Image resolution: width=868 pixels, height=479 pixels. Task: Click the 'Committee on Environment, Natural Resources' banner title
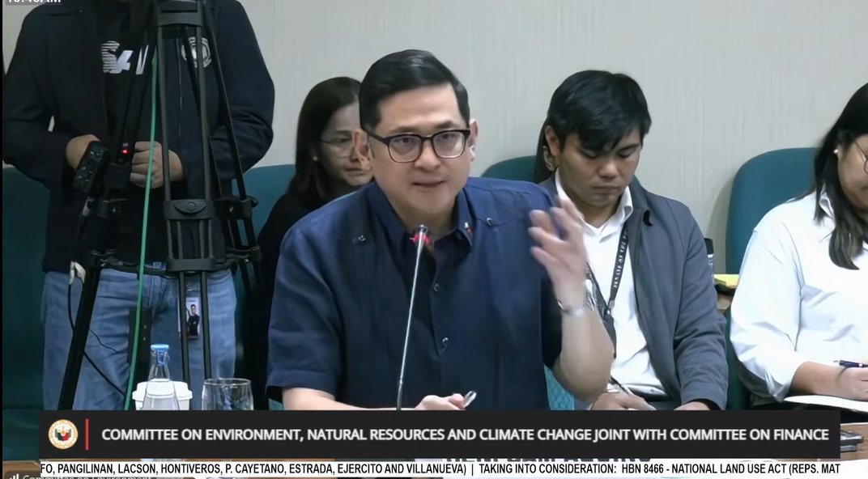click(x=465, y=434)
